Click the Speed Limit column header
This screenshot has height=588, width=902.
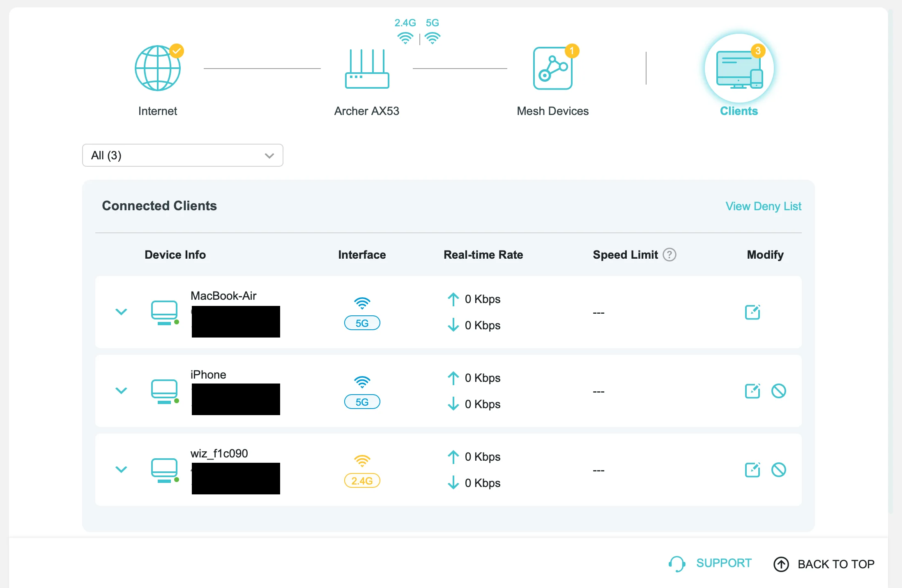coord(626,255)
